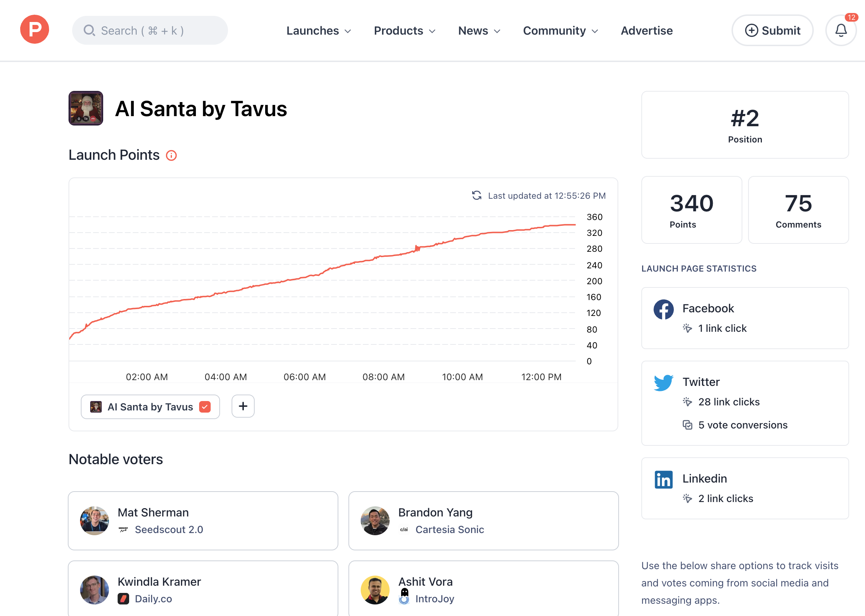Screen dimensions: 865x616
Task: Focus the Search input field
Action: (150, 30)
